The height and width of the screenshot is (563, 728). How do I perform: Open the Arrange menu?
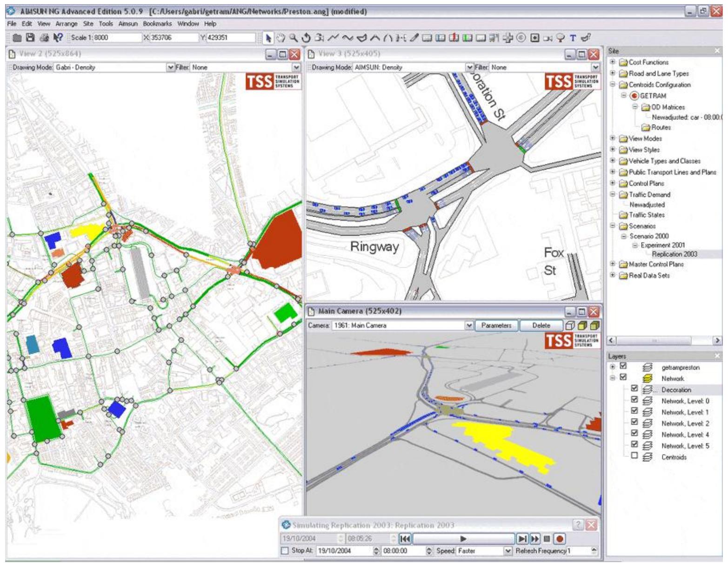tap(67, 24)
